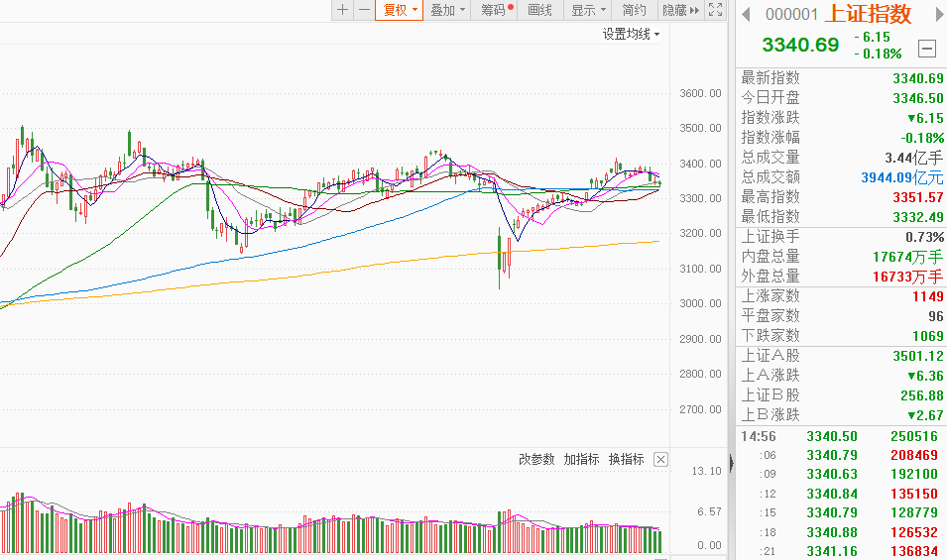Open the 显示 display menu

pyautogui.click(x=588, y=10)
